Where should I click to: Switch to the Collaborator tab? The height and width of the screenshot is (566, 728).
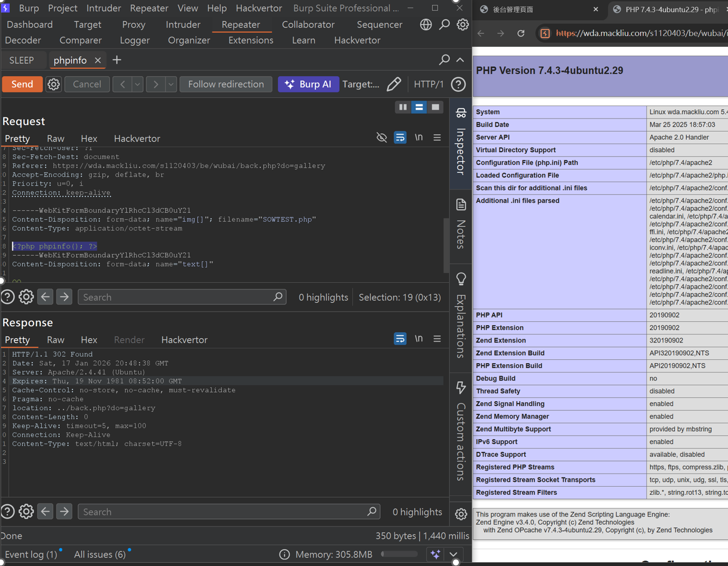308,24
